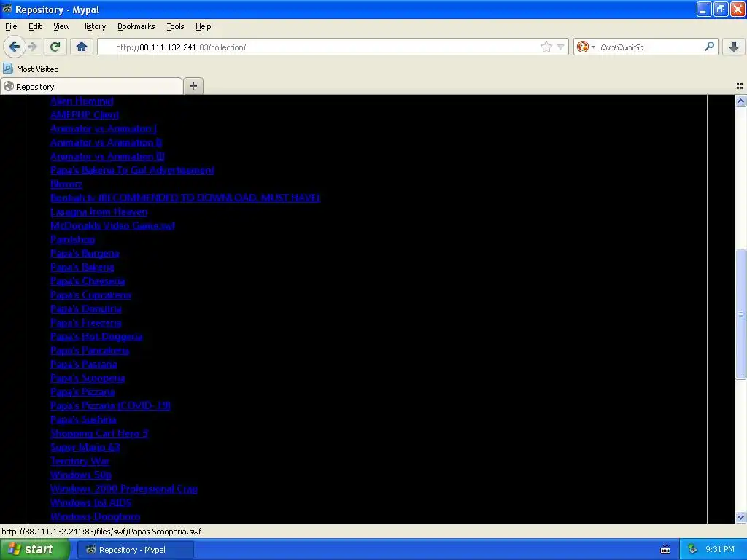Go back with the Back arrow button
This screenshot has height=560, width=747.
point(15,47)
